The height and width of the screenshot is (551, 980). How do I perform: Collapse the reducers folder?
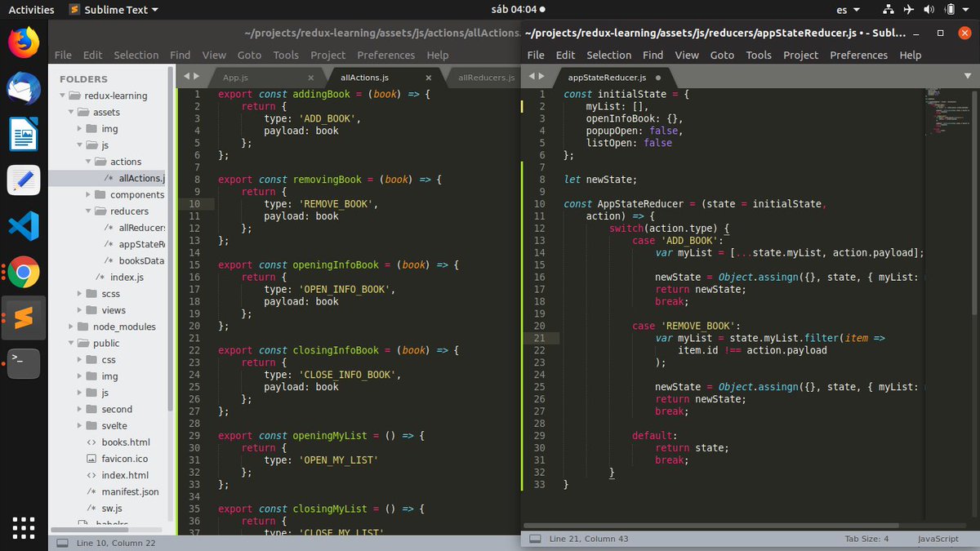pos(89,211)
